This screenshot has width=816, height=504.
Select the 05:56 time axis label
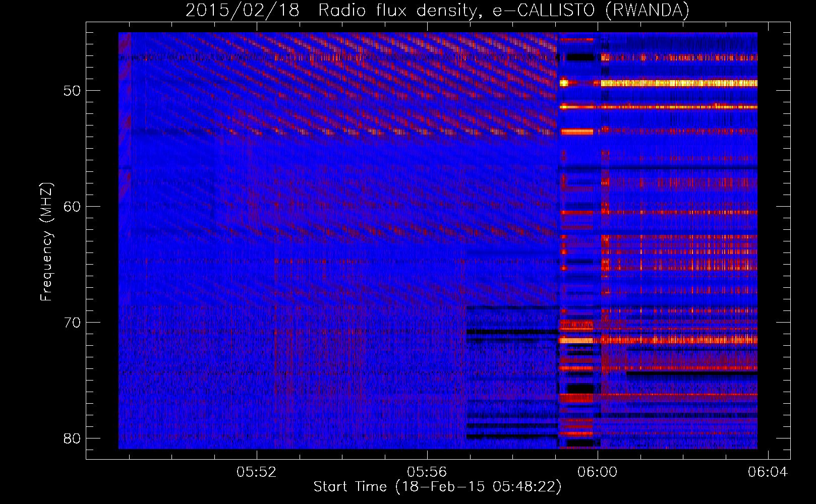click(427, 472)
